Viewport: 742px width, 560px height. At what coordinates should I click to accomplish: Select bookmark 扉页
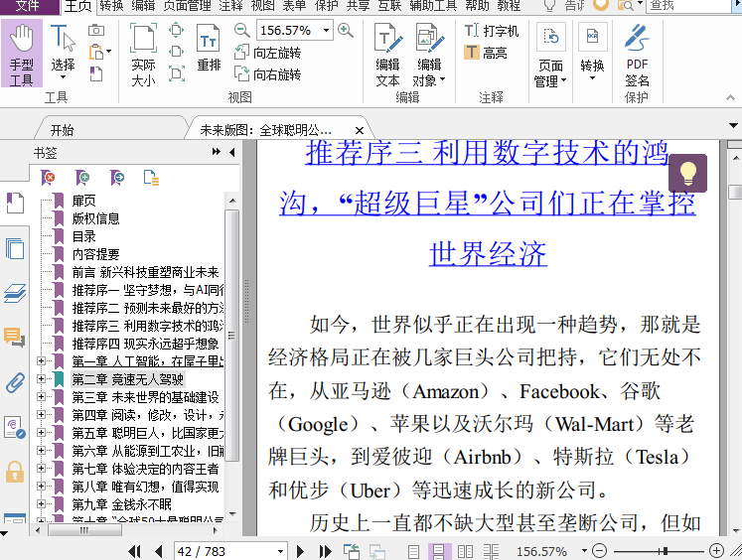(83, 201)
